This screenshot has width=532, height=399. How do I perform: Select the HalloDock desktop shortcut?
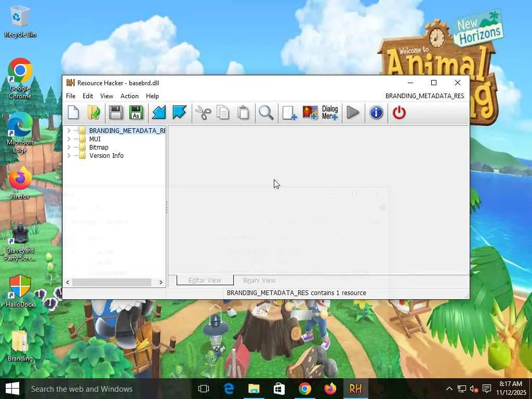pos(20,291)
